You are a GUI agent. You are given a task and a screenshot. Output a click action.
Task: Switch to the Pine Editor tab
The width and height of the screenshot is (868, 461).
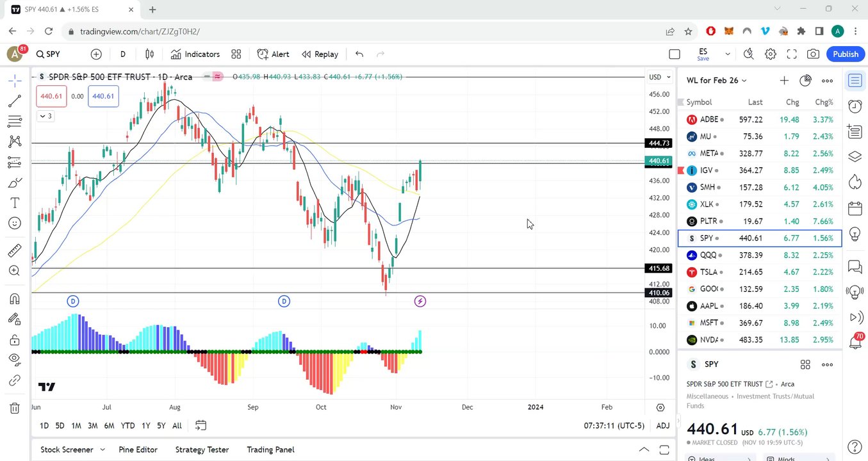point(138,449)
